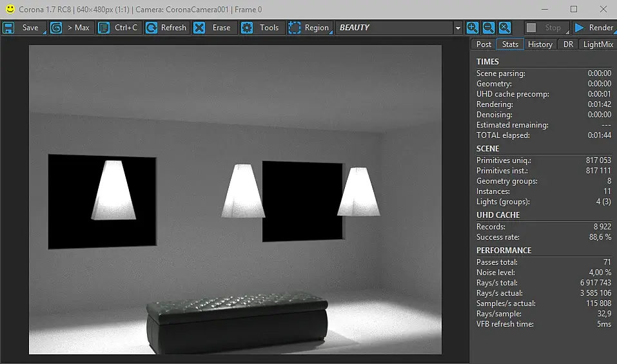Click the "TOTAL elapsed:" stat label
This screenshot has width=617, height=364.
click(x=503, y=135)
